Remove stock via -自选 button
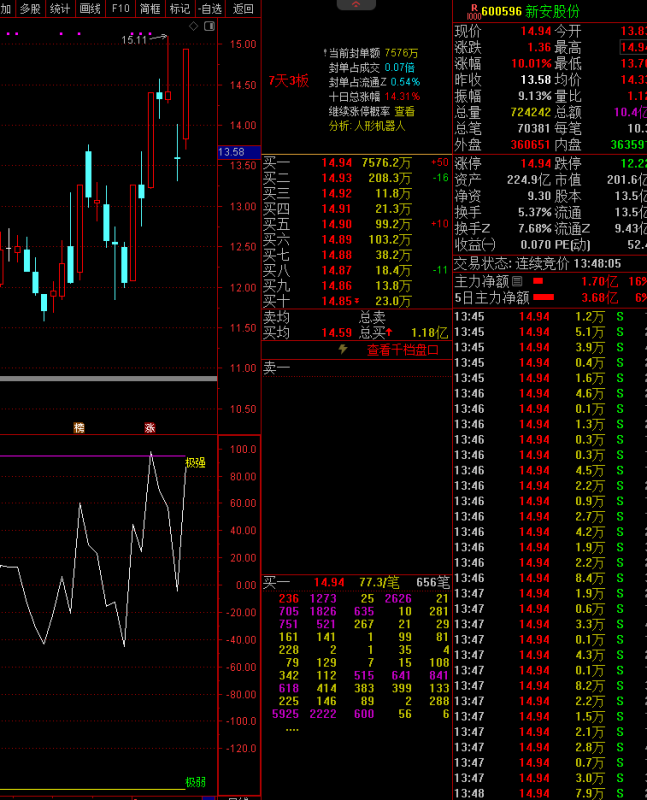The height and width of the screenshot is (800, 647). (x=210, y=9)
